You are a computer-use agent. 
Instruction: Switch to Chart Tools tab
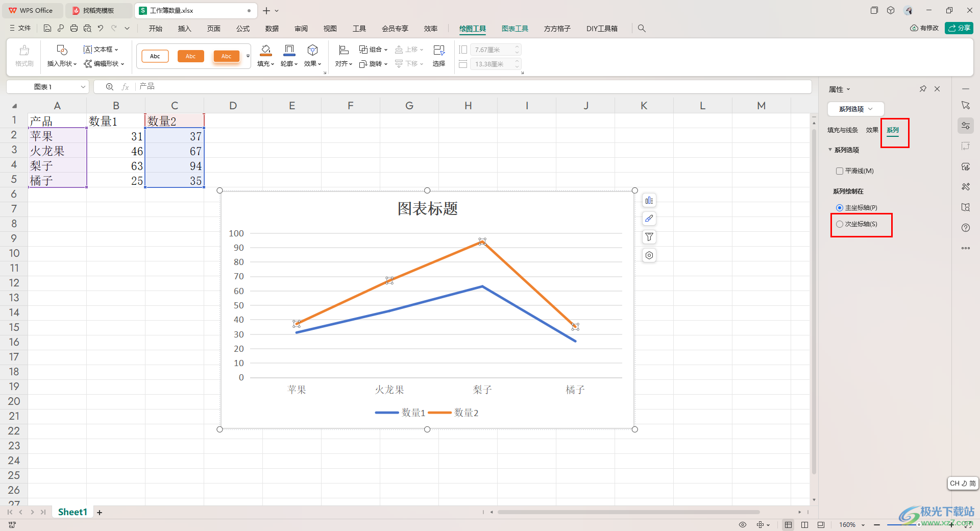point(515,29)
